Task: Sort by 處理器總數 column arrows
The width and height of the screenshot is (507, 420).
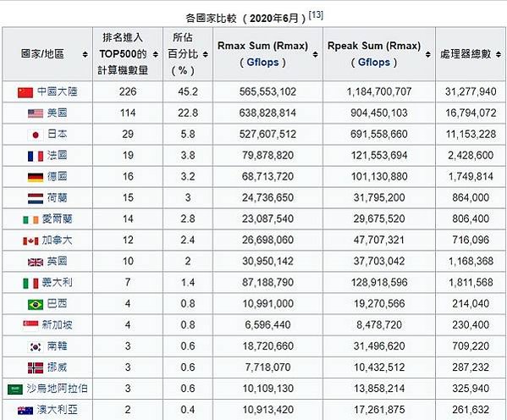Action: coord(499,54)
